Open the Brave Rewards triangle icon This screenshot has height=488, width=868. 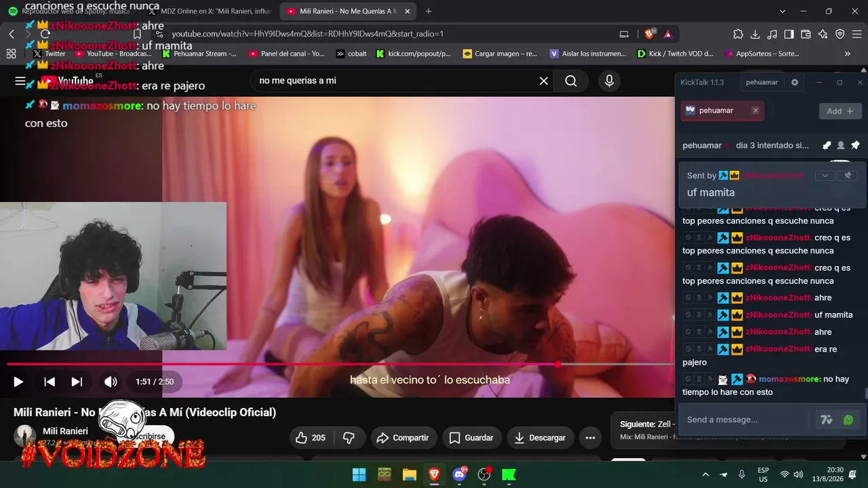point(668,34)
